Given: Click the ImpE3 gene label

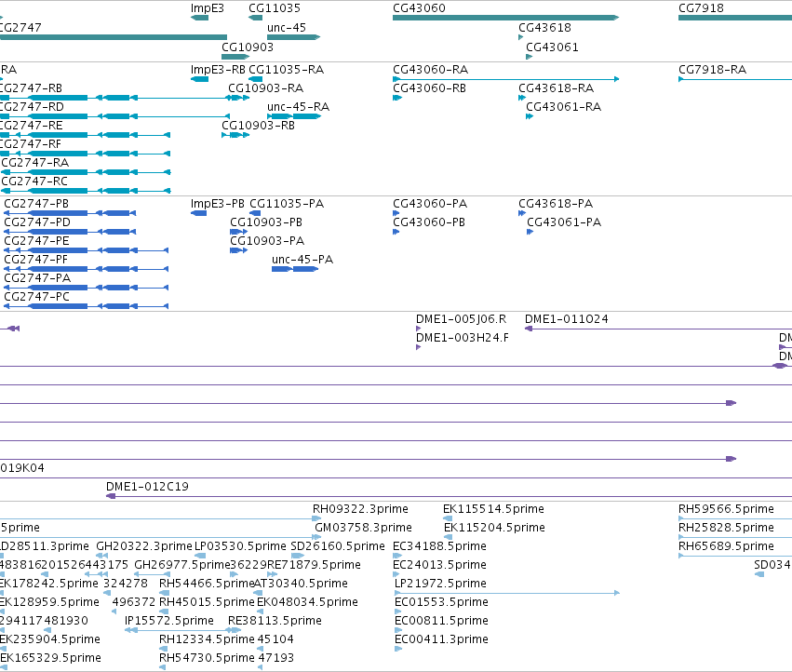Looking at the screenshot, I should point(208,8).
